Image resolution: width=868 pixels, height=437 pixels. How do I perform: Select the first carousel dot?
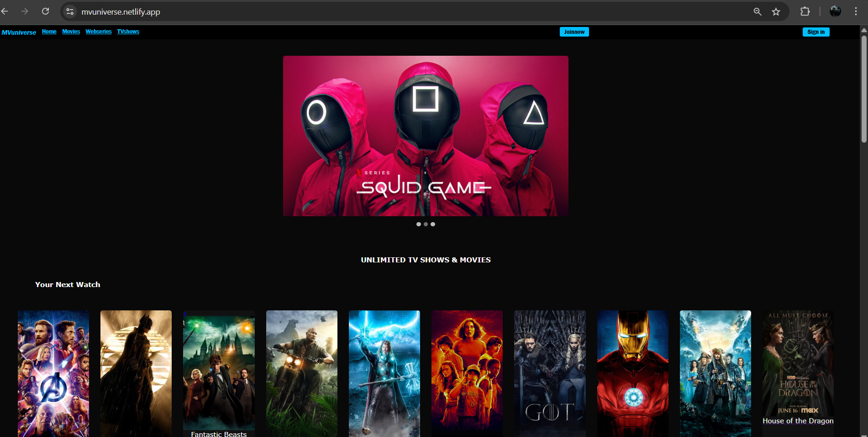pos(419,224)
